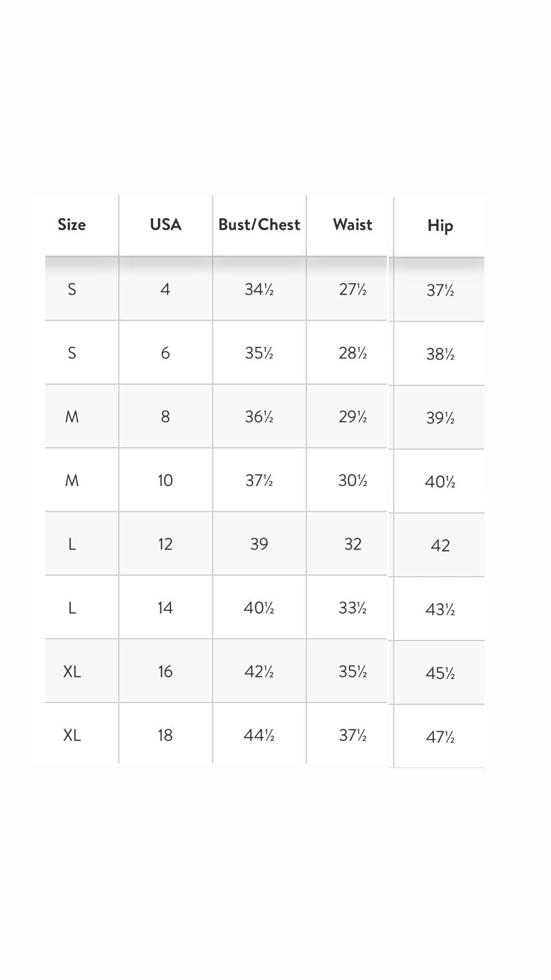This screenshot has width=551, height=980.
Task: Select waist measurement 37½
Action: pyautogui.click(x=352, y=735)
